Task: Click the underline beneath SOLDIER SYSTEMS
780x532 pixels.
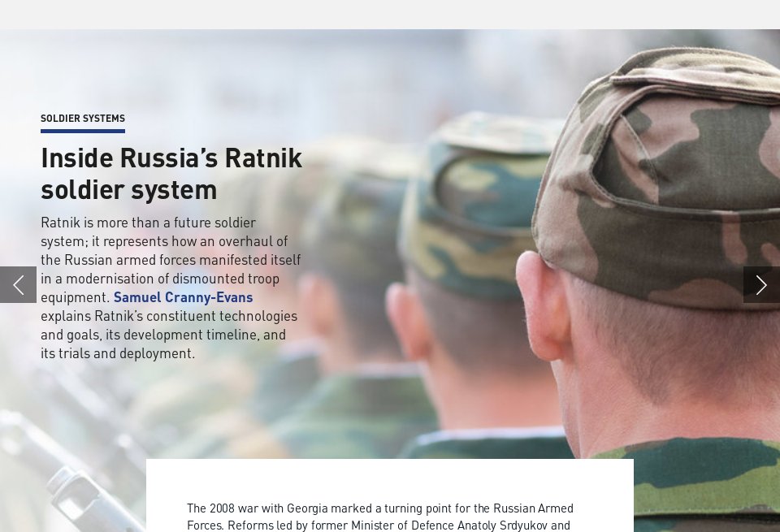Action: coord(83,130)
